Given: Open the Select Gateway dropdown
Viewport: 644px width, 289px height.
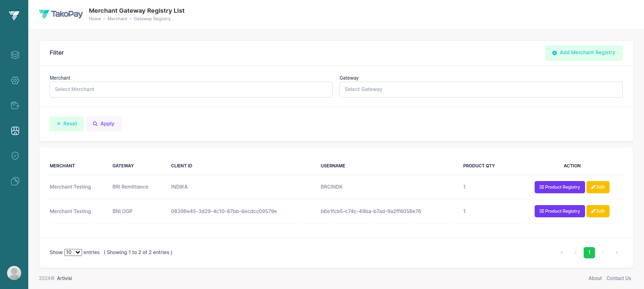Looking at the screenshot, I should (481, 89).
